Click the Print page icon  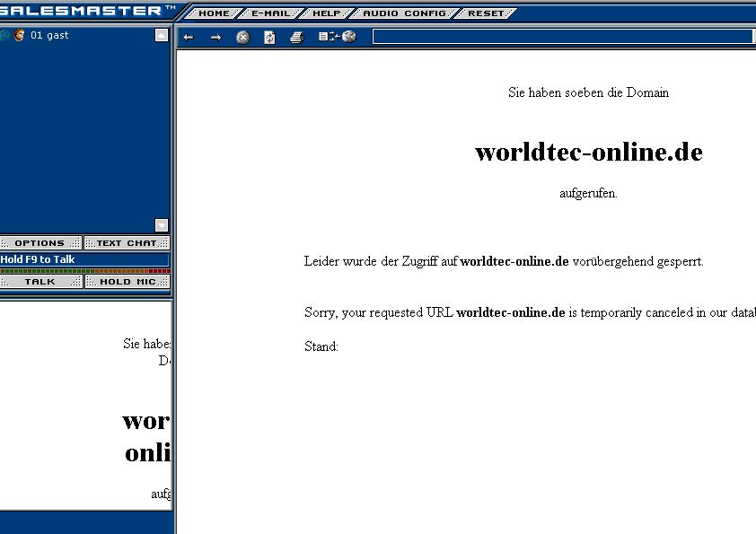coord(297,37)
